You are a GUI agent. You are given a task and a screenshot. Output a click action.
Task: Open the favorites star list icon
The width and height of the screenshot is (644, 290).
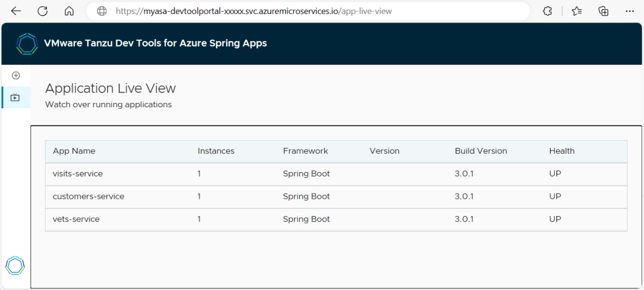pos(577,11)
